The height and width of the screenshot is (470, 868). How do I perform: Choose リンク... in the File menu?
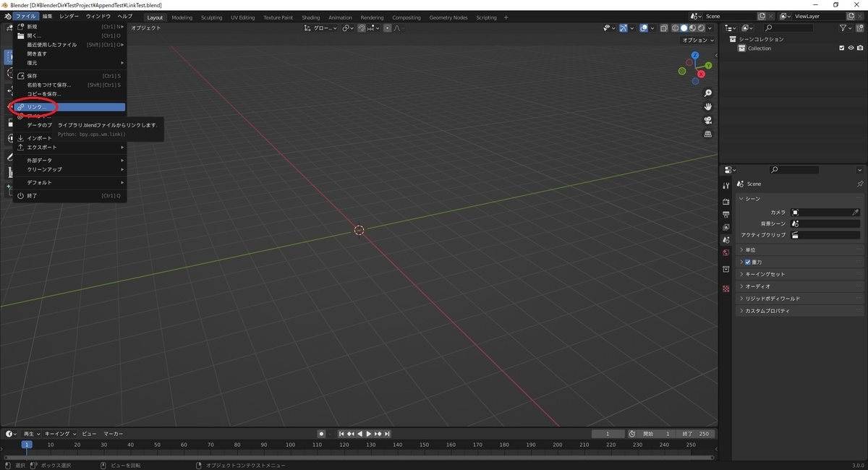pos(70,107)
